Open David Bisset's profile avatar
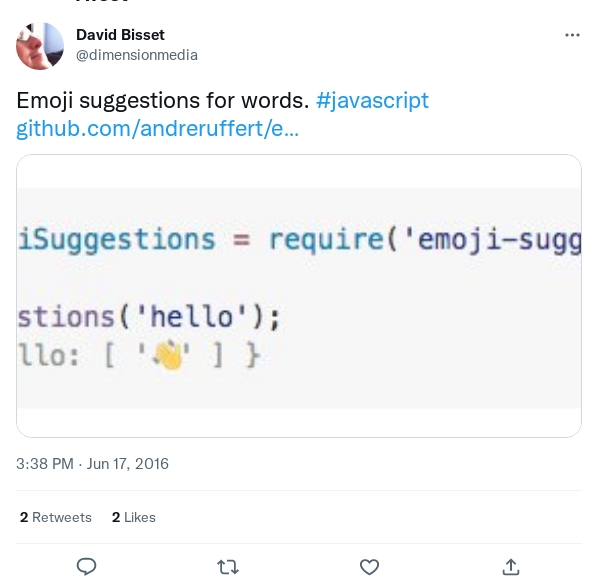The height and width of the screenshot is (581, 598). [x=40, y=46]
